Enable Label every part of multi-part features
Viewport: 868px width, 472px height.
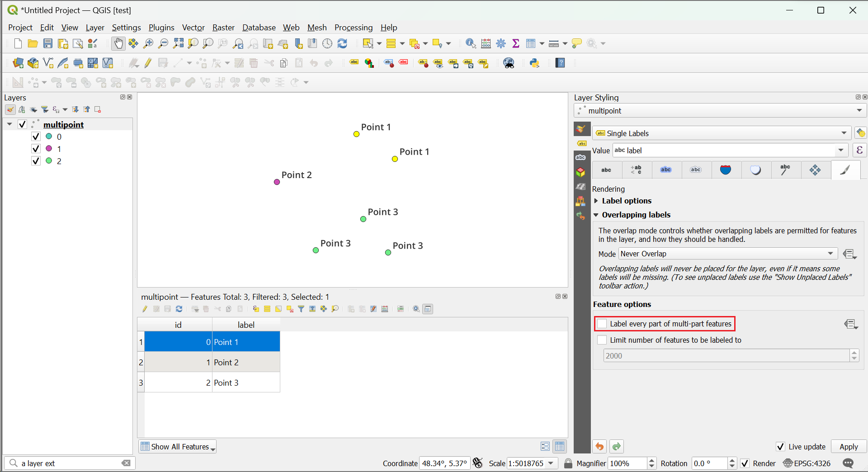coord(602,324)
